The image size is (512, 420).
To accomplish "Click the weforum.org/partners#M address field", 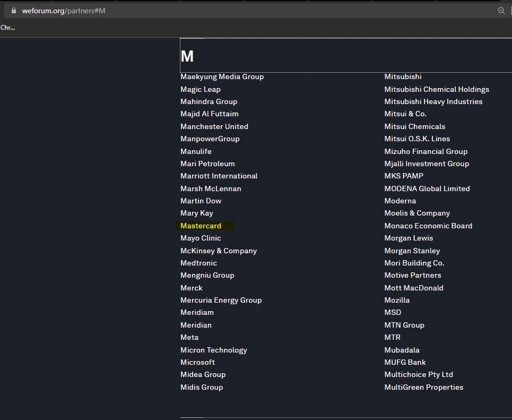I will tap(64, 11).
